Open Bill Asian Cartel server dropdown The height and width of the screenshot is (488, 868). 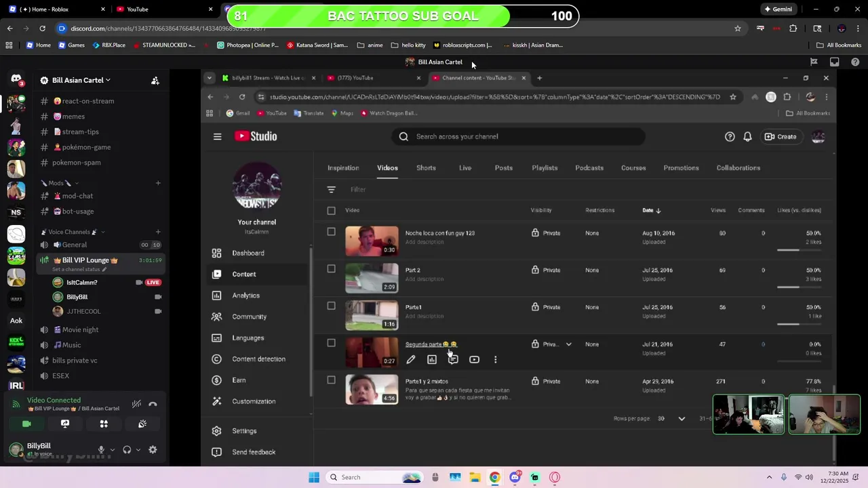pyautogui.click(x=81, y=80)
